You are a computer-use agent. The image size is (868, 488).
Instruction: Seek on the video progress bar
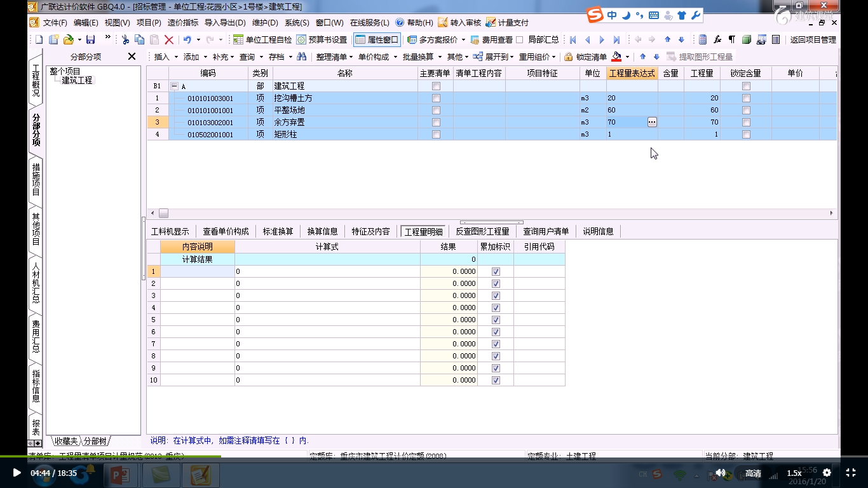434,456
